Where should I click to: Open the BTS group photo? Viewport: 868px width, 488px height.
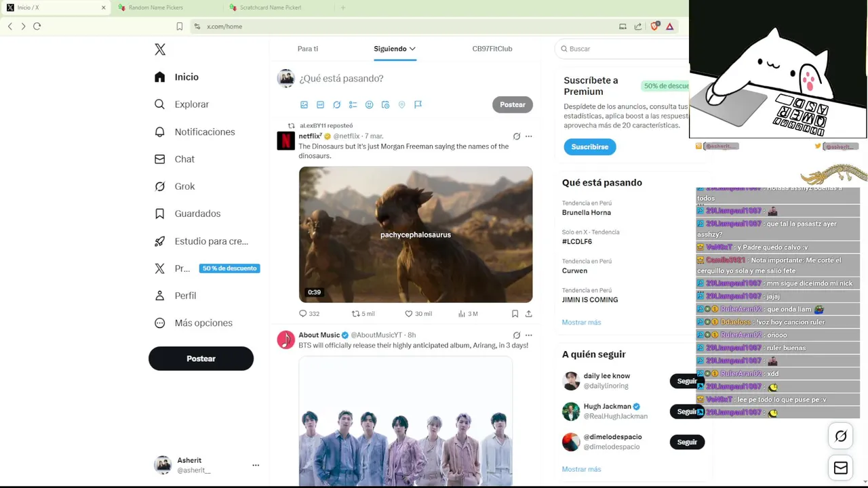(406, 422)
